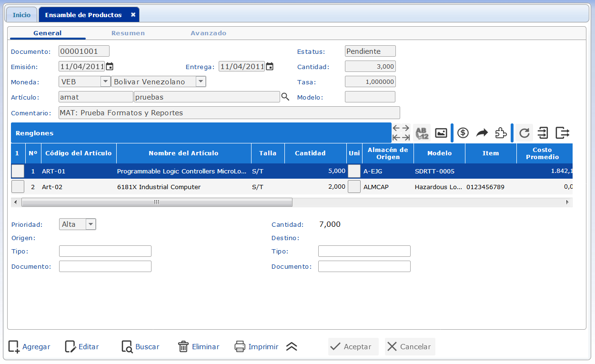Switch to the Inicio tab
595x364 pixels.
(21, 15)
